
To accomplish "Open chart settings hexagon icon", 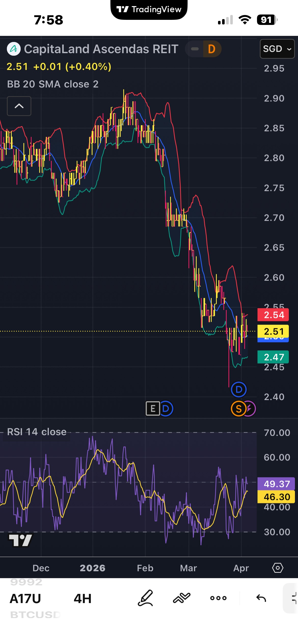I will point(278,568).
